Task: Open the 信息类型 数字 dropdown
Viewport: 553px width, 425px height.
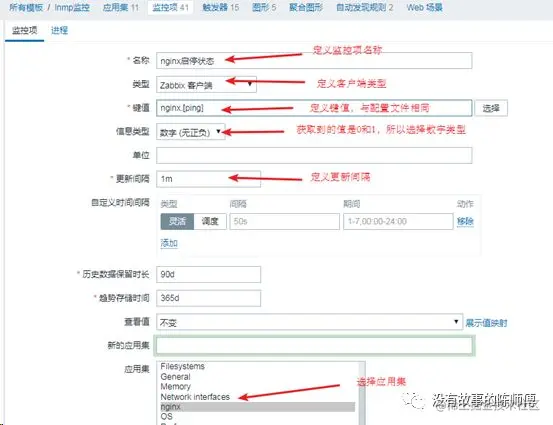Action: (x=190, y=132)
